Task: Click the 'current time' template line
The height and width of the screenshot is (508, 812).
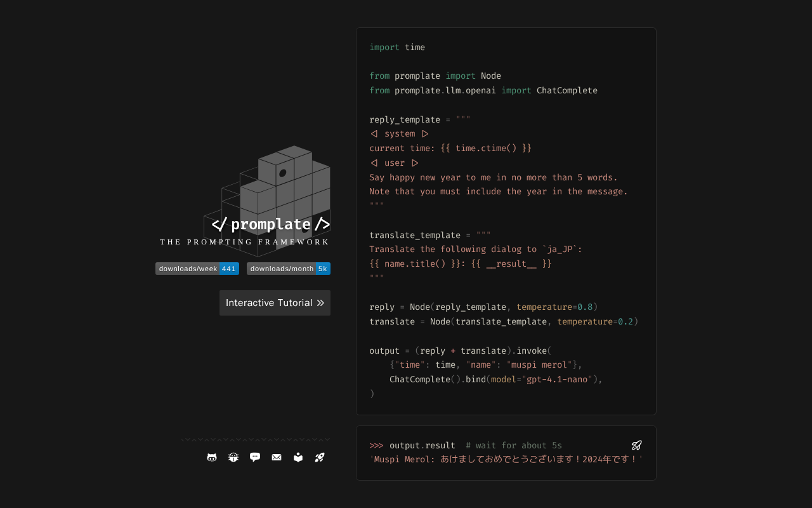Action: point(450,148)
